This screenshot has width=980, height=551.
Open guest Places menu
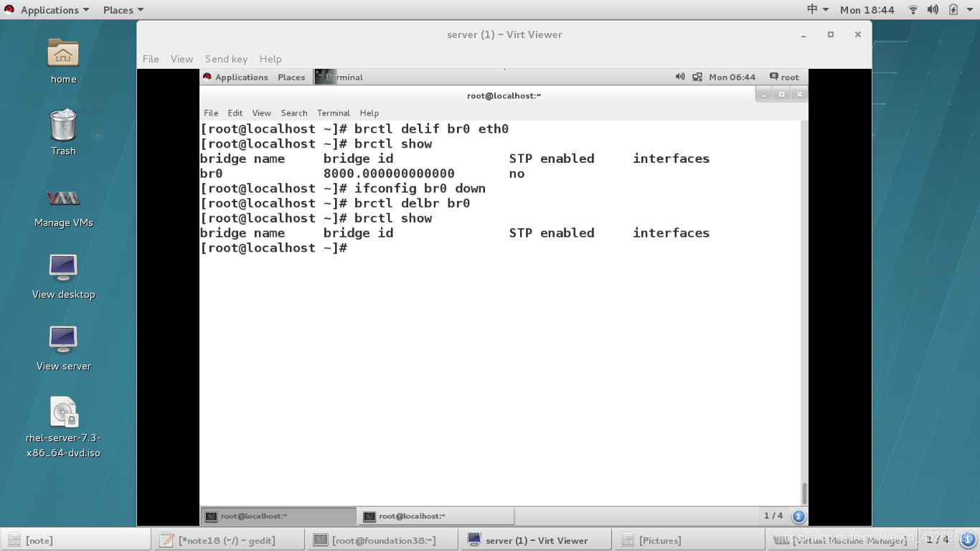291,77
